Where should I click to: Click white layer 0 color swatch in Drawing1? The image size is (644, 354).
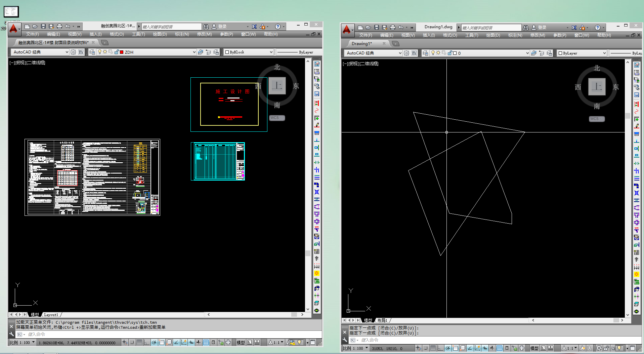455,53
